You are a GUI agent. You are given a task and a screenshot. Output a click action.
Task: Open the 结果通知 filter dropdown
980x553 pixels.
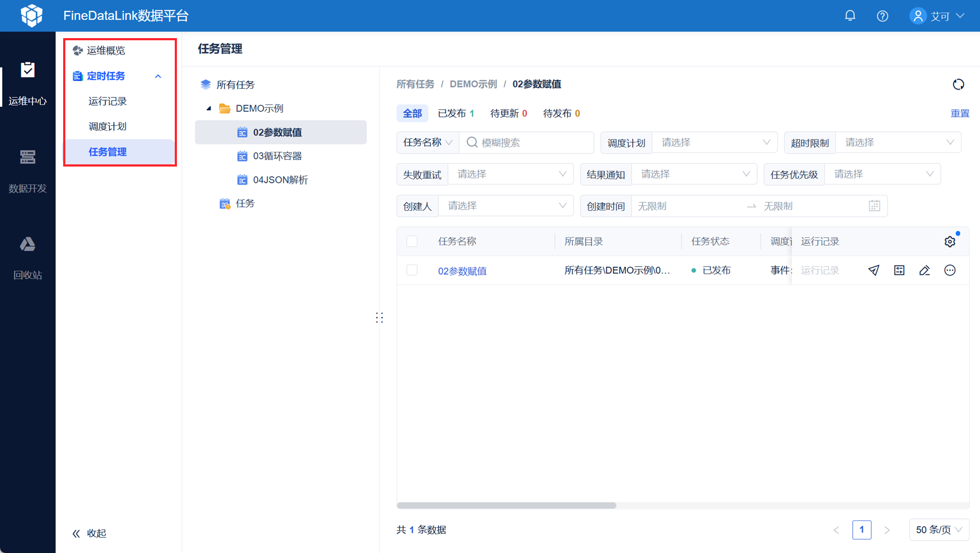coord(694,174)
